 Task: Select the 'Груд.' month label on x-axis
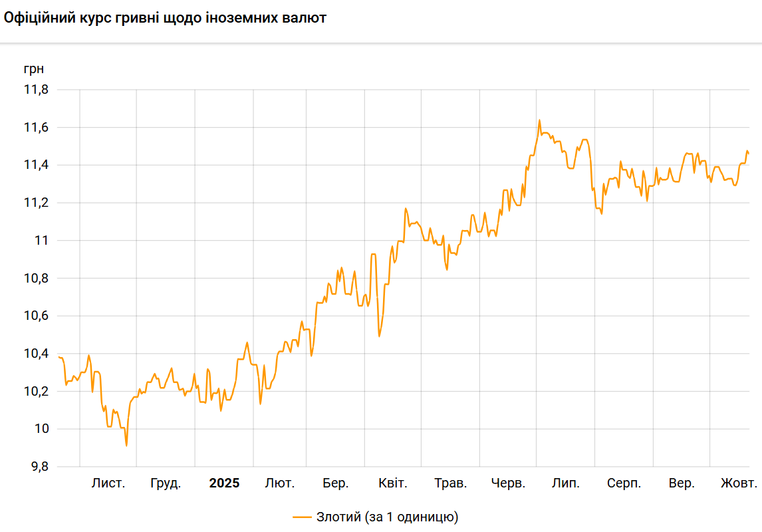coord(166,483)
